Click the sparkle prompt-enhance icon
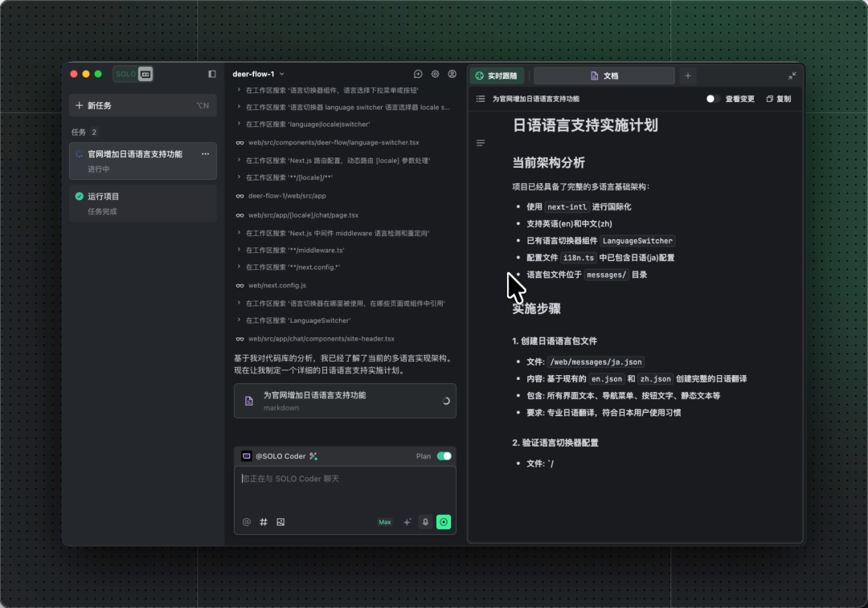868x608 pixels. point(407,522)
